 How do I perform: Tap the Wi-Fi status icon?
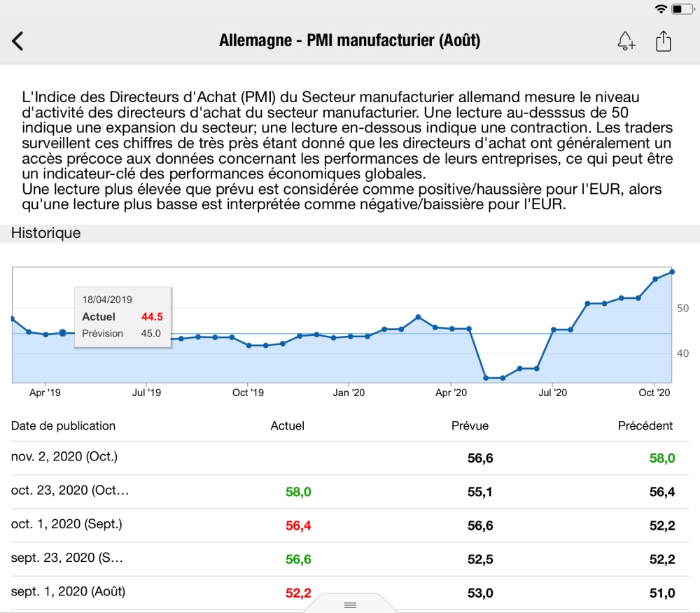[x=661, y=8]
